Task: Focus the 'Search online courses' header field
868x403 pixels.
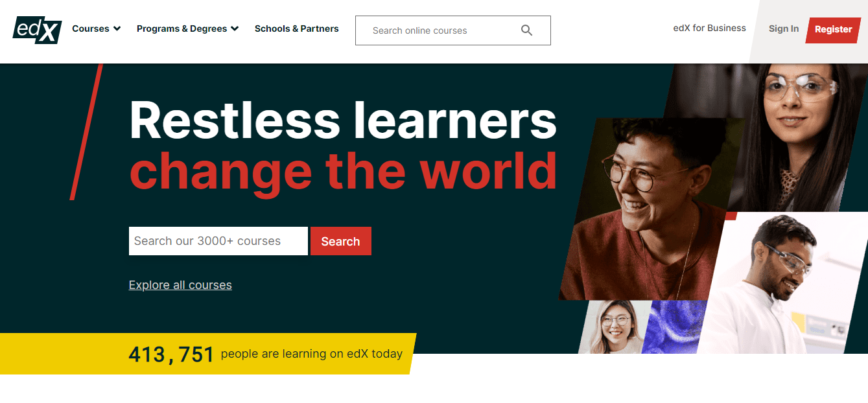Action: click(452, 30)
